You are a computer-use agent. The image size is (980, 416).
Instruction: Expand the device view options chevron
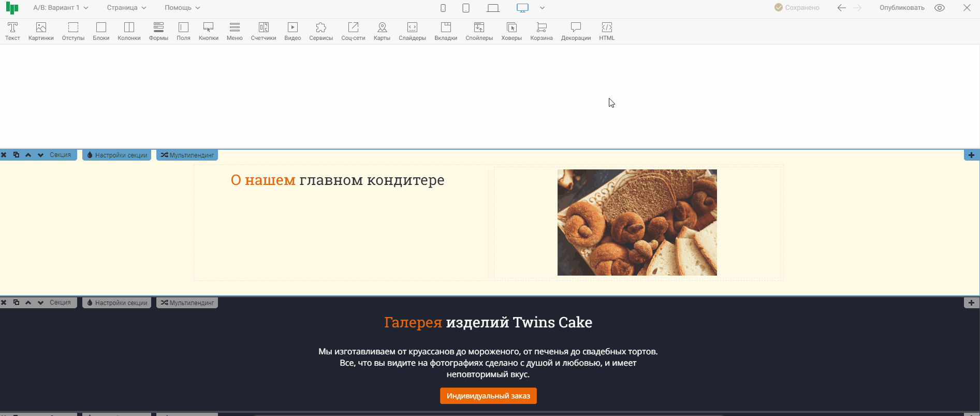coord(542,8)
